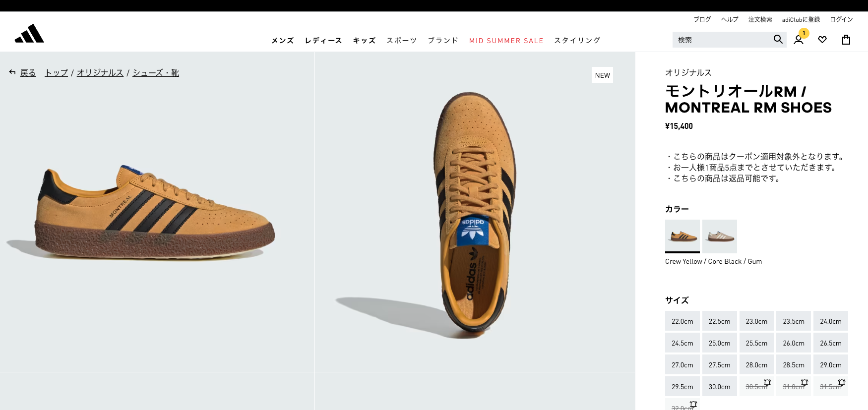Click the back arrow icon beside 戻る
Viewport: 868px width, 410px height.
click(x=12, y=72)
